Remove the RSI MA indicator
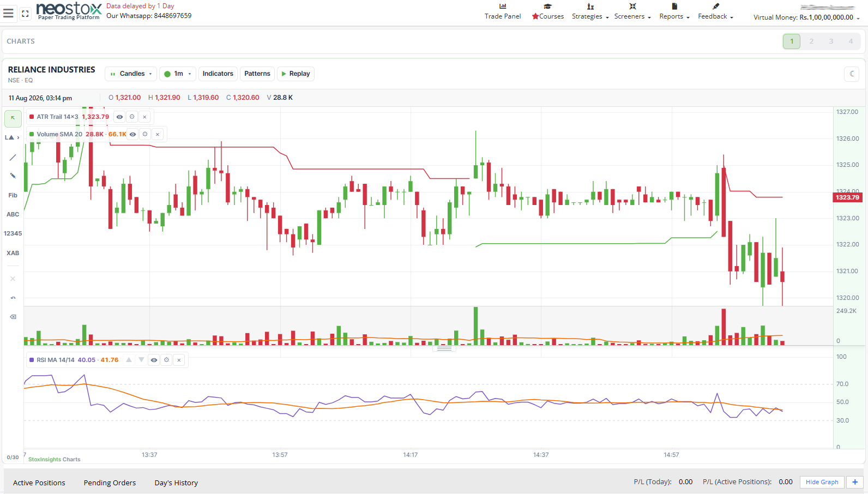 tap(179, 360)
